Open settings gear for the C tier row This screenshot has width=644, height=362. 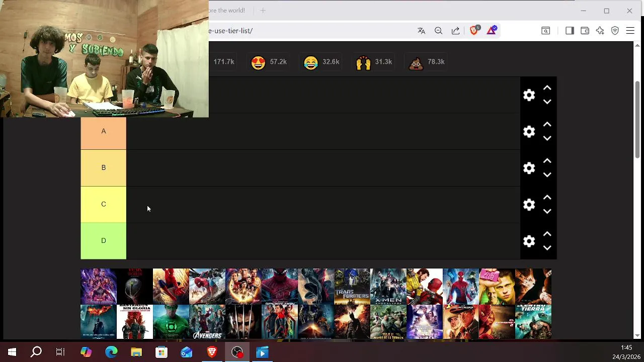pos(529,205)
